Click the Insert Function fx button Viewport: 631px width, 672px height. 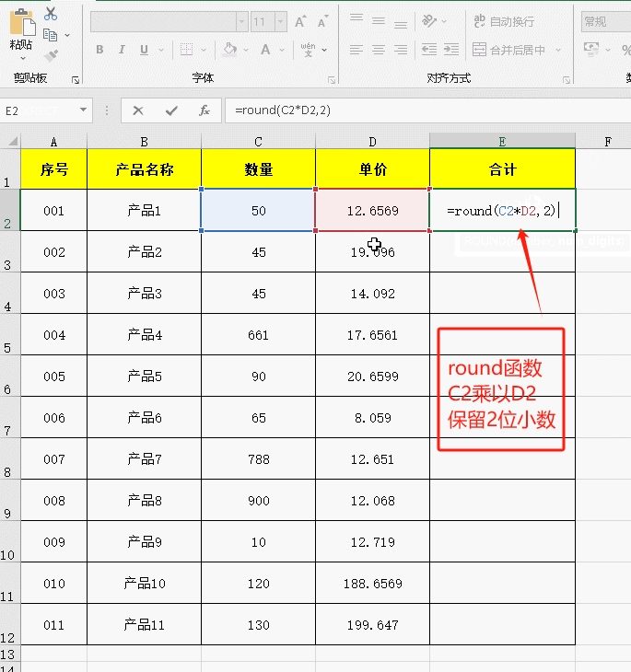(204, 110)
